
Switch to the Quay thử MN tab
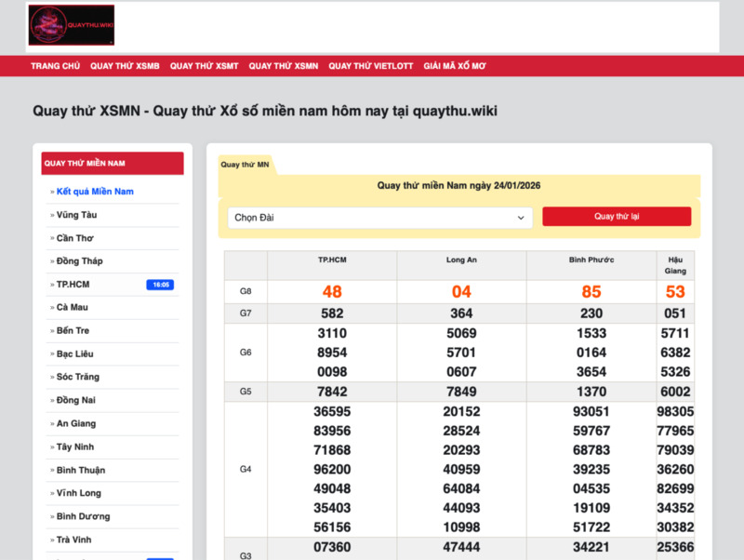point(245,165)
